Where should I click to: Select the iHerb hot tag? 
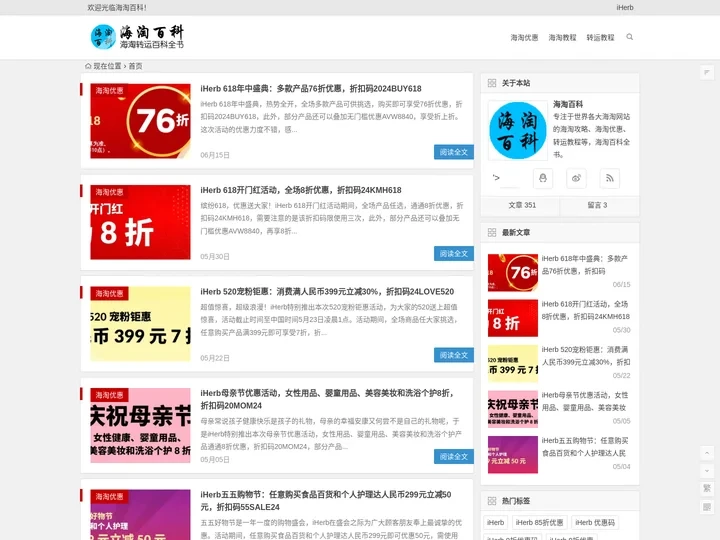pyautogui.click(x=495, y=523)
